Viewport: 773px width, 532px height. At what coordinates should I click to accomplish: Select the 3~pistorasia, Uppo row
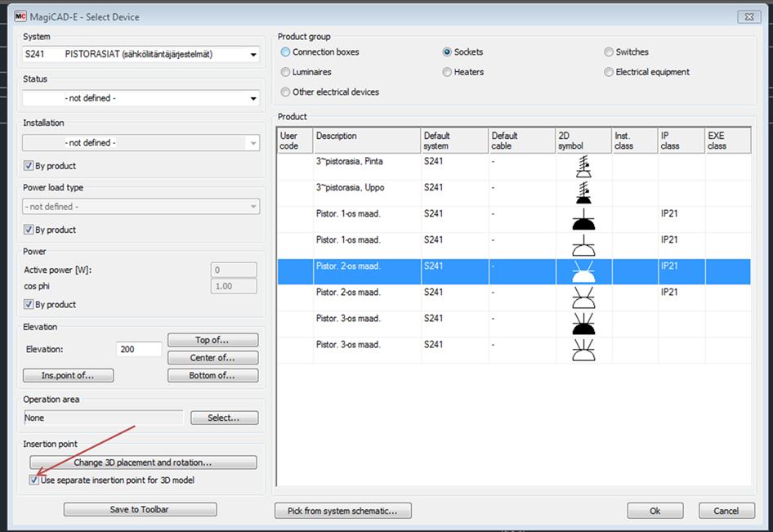[x=514, y=193]
